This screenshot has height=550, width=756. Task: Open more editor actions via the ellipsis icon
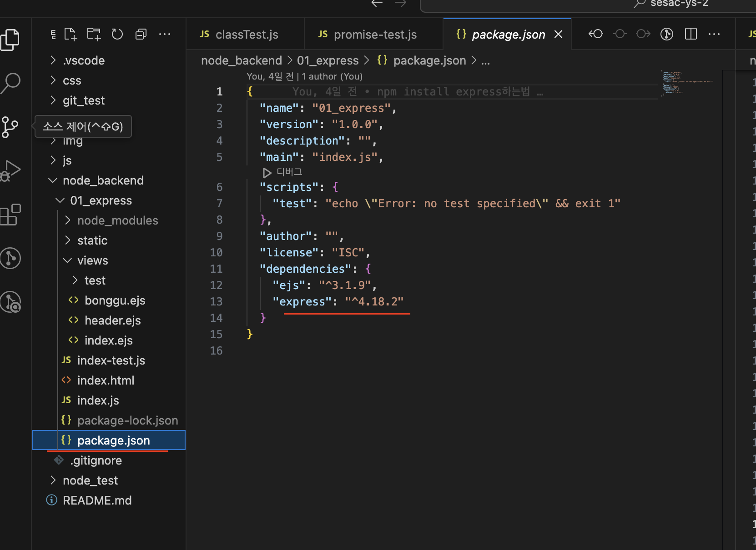[x=714, y=34]
